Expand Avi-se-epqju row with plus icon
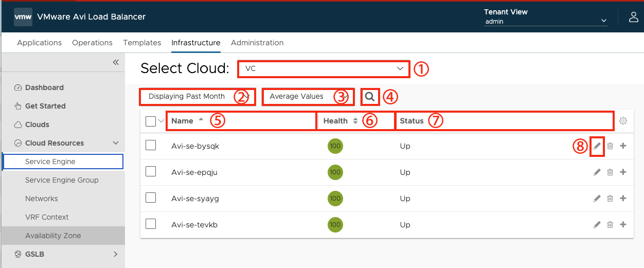 click(x=623, y=172)
